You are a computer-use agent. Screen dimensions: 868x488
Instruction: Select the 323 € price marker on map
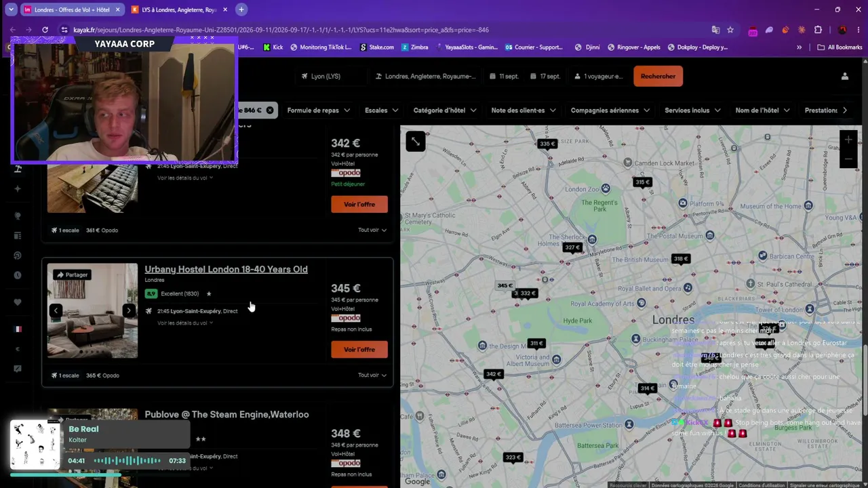[513, 457]
